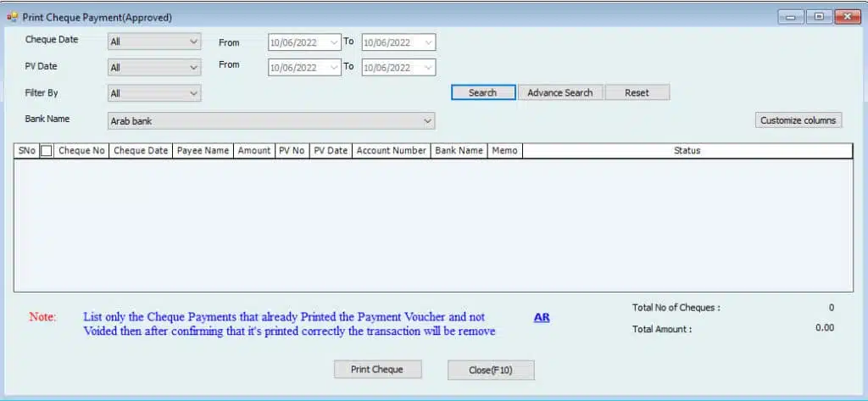Click the Bank Name label
This screenshot has width=868, height=401.
[x=47, y=119]
